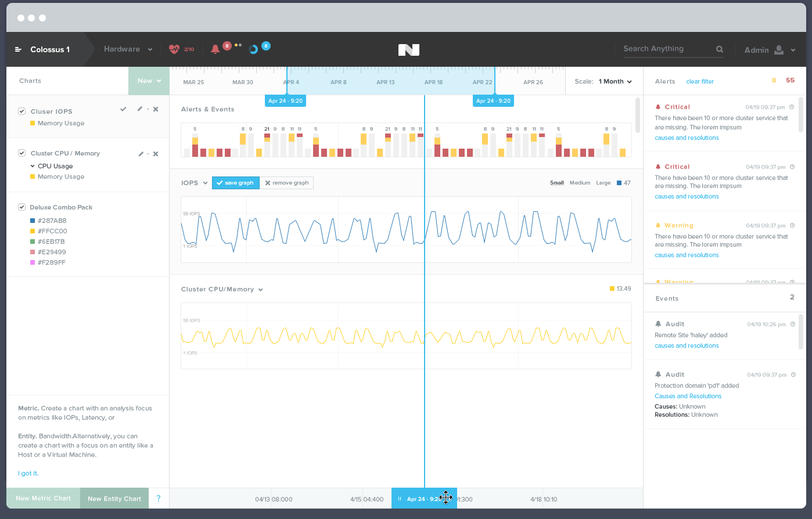Toggle the Deluxe Combo Pack checkbox
Screen dimensions: 812x519
coord(22,207)
